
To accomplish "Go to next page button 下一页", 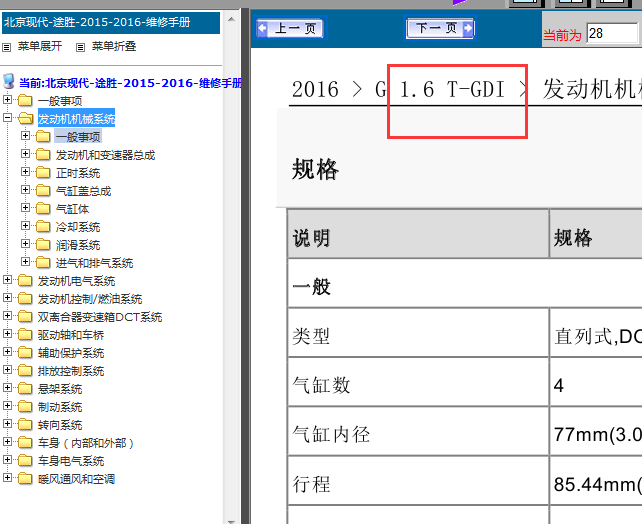I will 440,28.
